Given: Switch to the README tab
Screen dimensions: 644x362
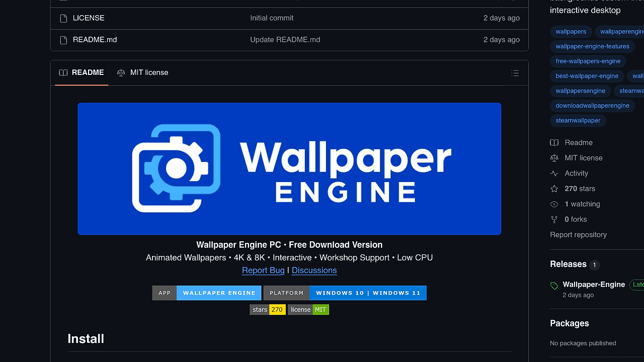Looking at the screenshot, I should point(82,72).
